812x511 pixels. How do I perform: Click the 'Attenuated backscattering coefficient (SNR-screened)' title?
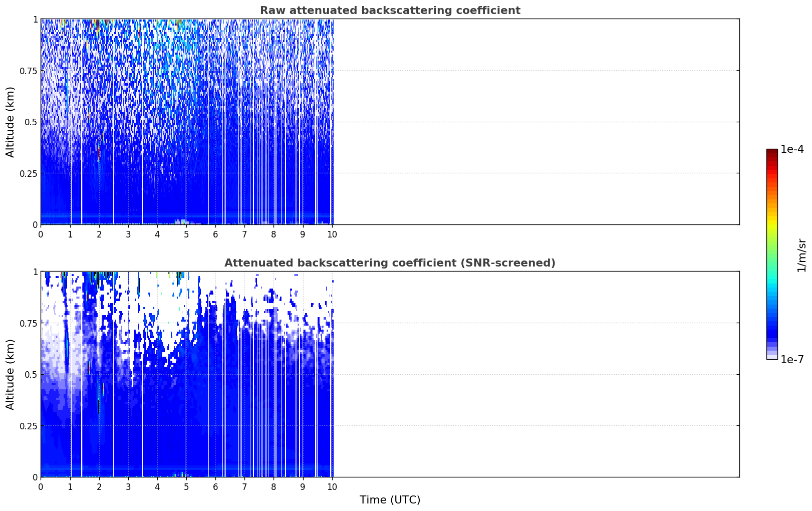coord(390,263)
